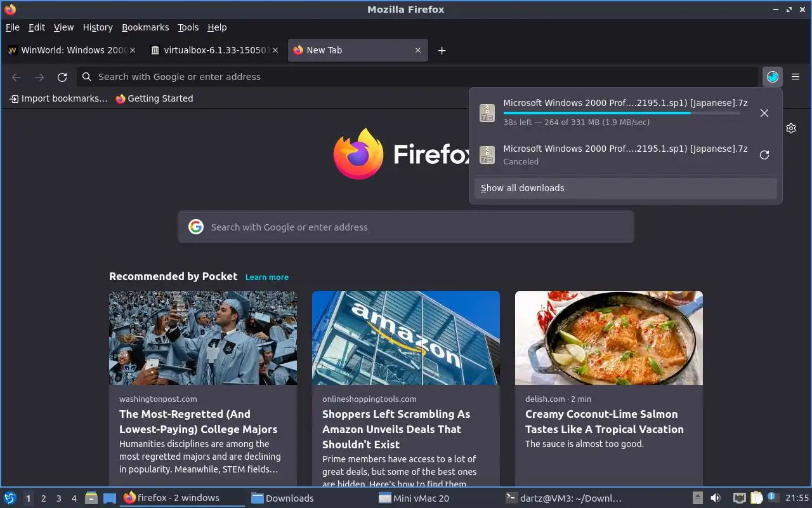Close the WinWorld tab
Image resolution: width=812 pixels, height=508 pixels.
tap(133, 50)
